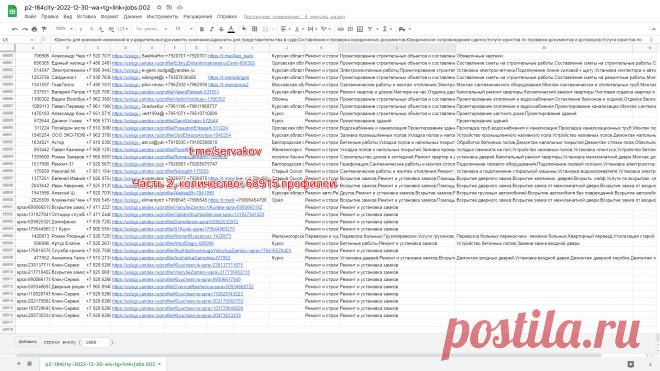Expand the sheet tab options arrow

(160, 364)
